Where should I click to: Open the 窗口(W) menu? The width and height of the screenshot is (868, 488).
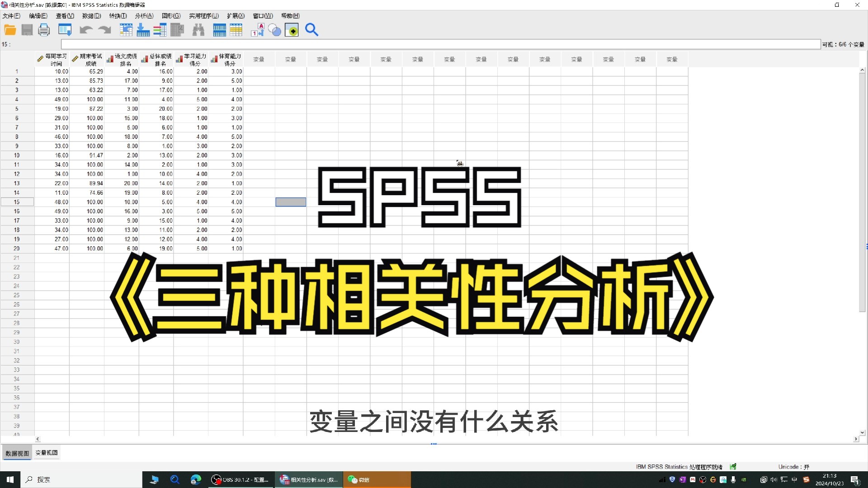point(263,16)
